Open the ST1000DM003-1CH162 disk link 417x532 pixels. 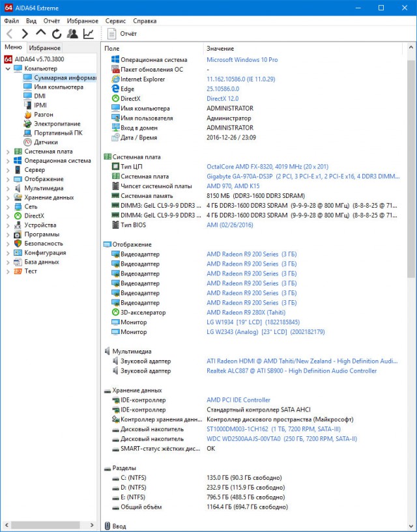[274, 429]
